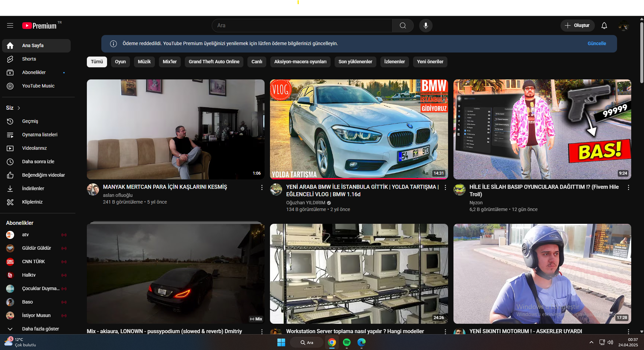Select the Mix'ler filter chip
The height and width of the screenshot is (350, 644).
pos(170,62)
